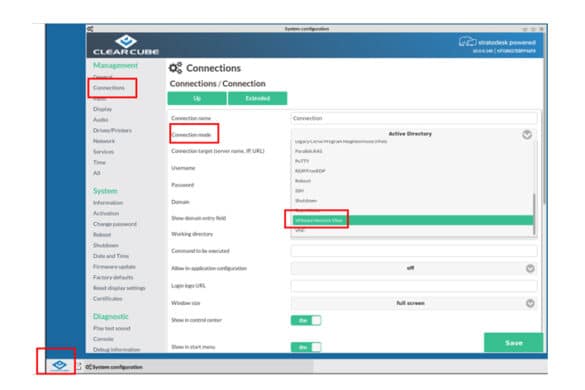Viewport: 585px width, 390px height.
Task: Select Reboot in connection mode list
Action: 303,181
